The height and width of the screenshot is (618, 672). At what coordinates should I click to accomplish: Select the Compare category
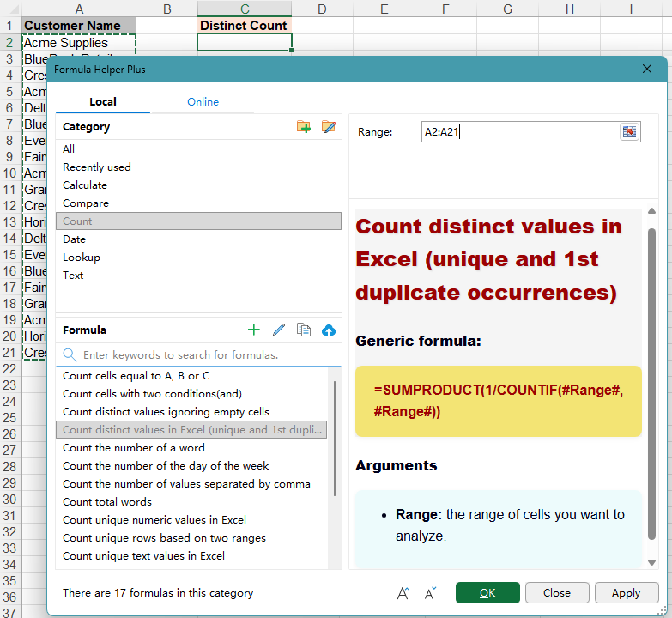click(198, 203)
